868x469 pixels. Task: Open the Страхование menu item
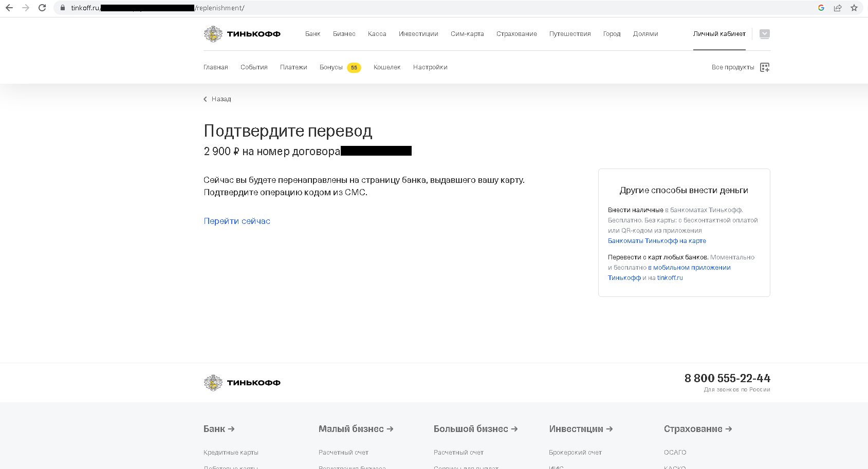click(x=516, y=34)
